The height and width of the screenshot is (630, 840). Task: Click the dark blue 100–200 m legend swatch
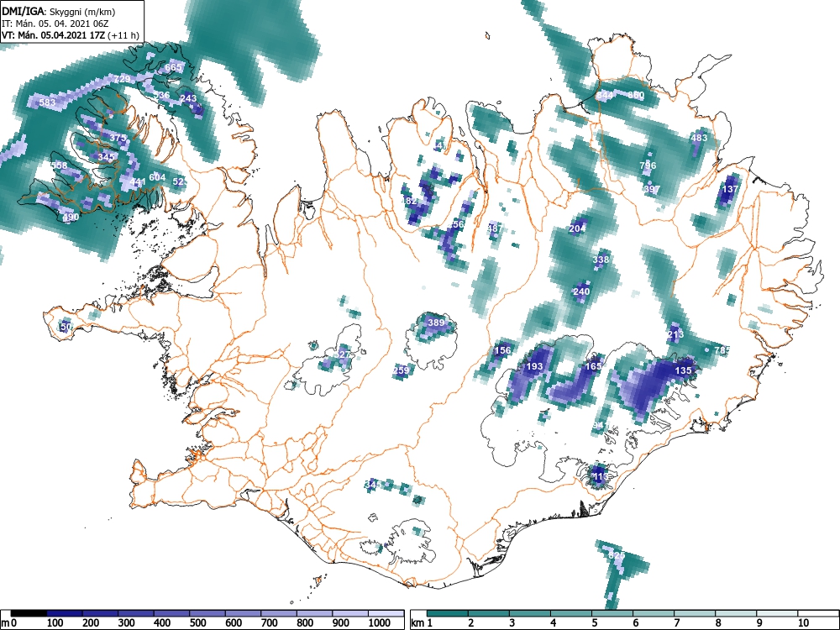(65, 613)
